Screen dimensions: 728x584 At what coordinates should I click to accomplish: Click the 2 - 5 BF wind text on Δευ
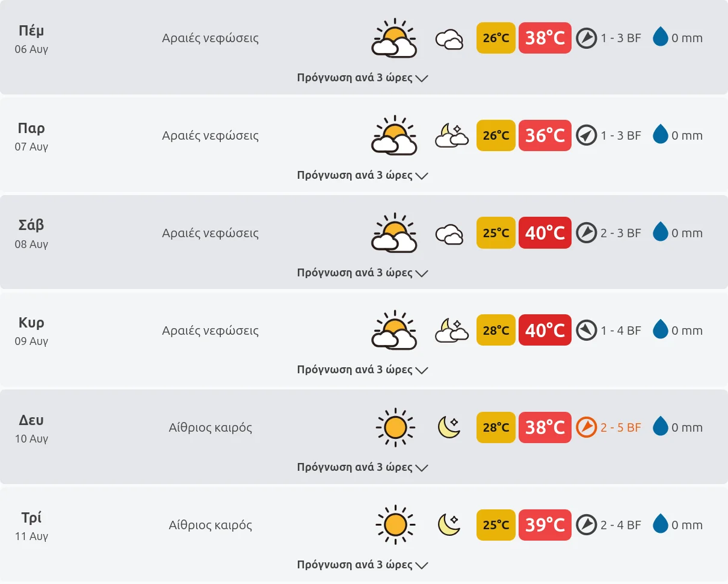(621, 427)
